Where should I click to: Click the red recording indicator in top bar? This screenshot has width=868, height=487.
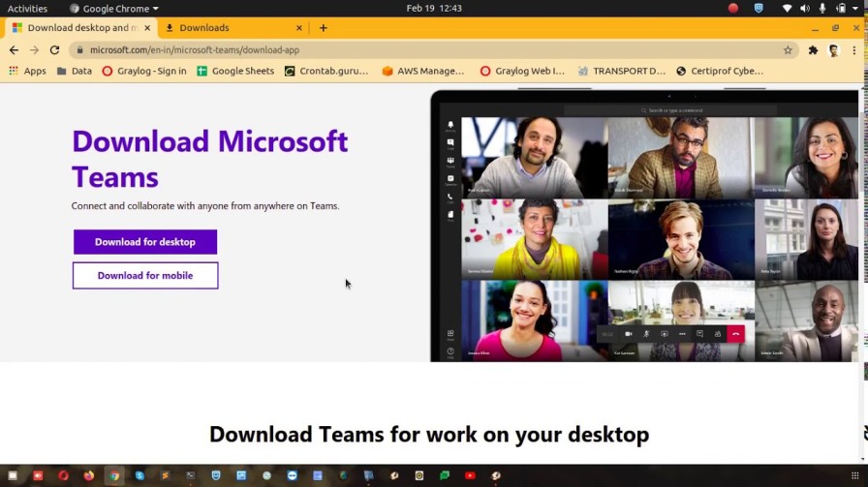pos(733,9)
